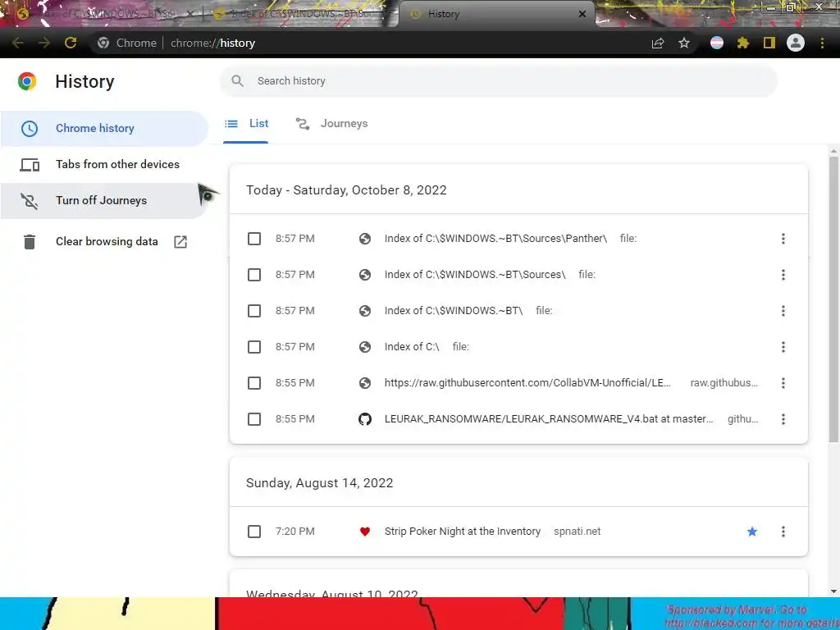Open Strip Poker Night at the Inventory link
Viewport: 840px width, 630px height.
[463, 532]
